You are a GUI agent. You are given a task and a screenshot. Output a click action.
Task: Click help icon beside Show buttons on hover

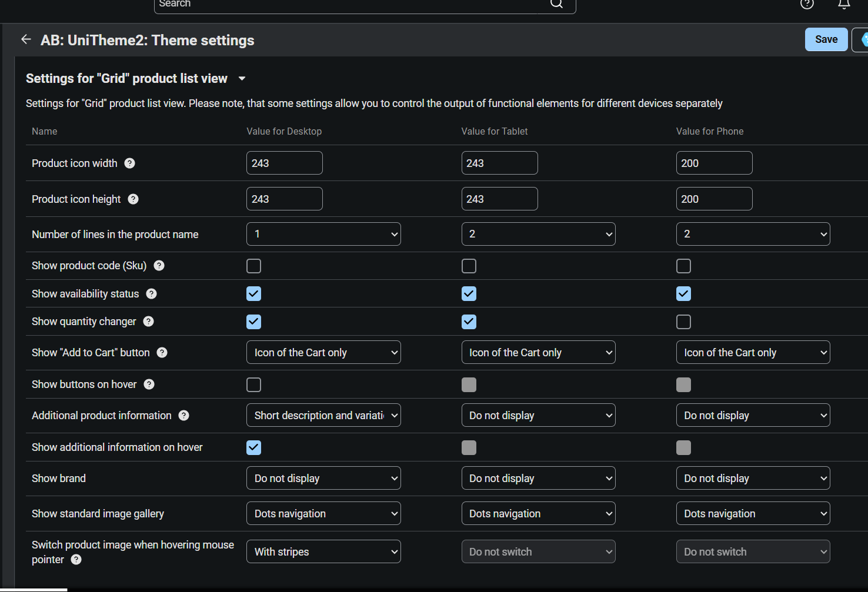tap(149, 384)
